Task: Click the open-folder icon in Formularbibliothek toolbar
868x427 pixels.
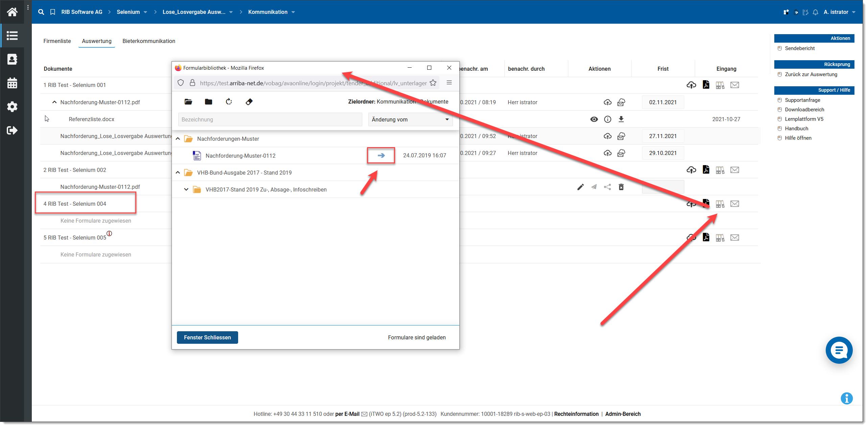Action: [188, 102]
